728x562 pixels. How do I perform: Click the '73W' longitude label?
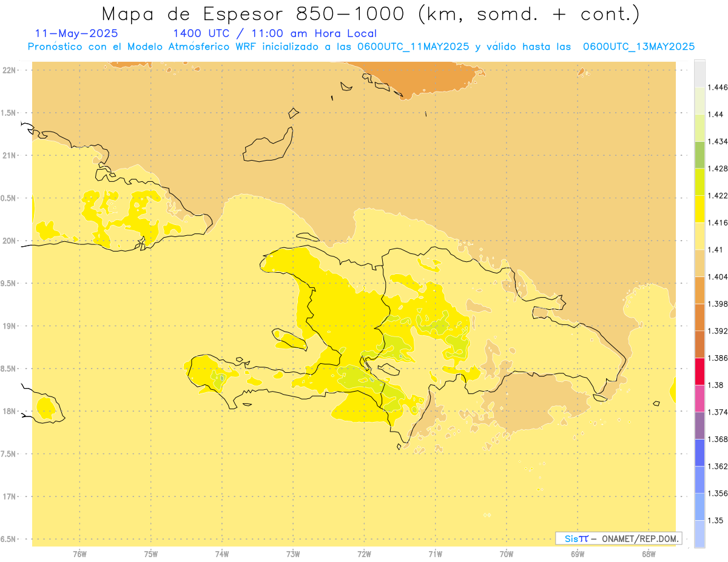(293, 554)
